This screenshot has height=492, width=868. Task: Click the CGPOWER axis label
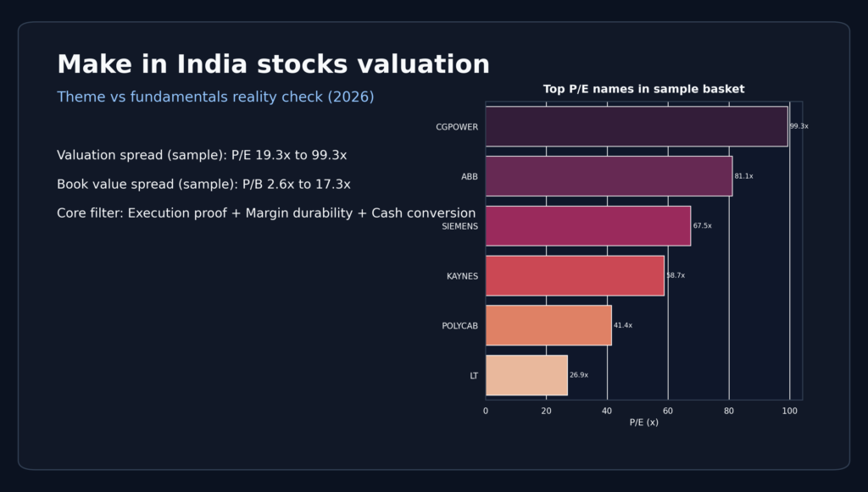(457, 127)
